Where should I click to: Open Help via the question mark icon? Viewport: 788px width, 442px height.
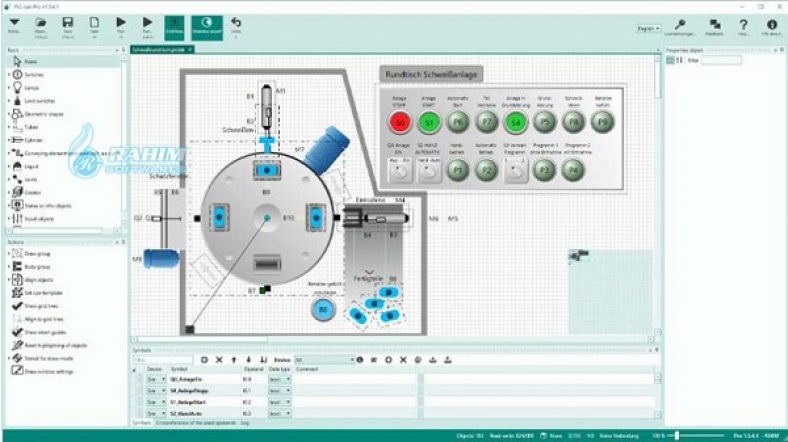click(743, 24)
